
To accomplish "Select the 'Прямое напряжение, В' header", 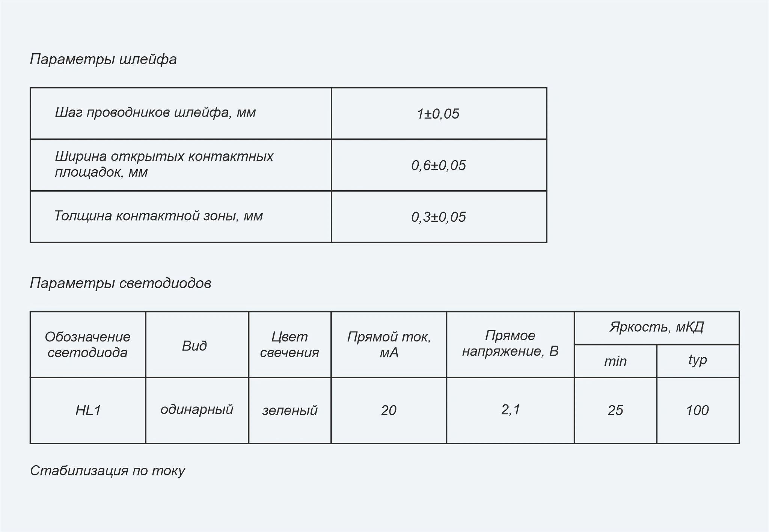I will click(x=510, y=344).
